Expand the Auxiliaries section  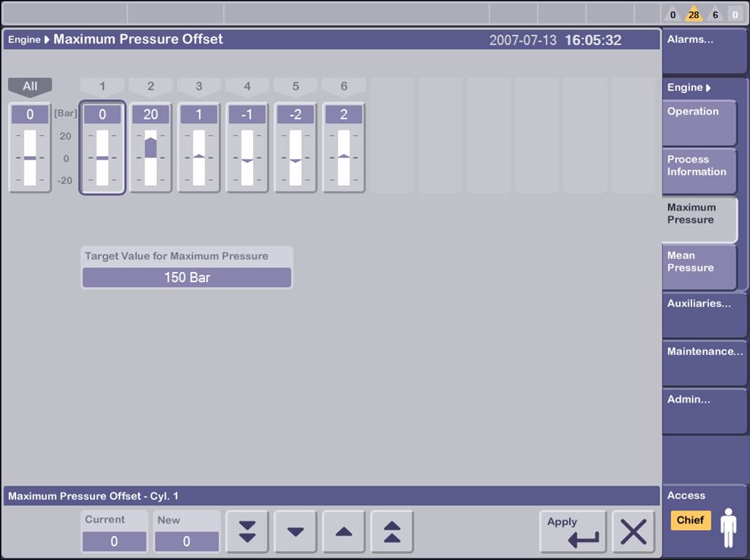point(703,314)
